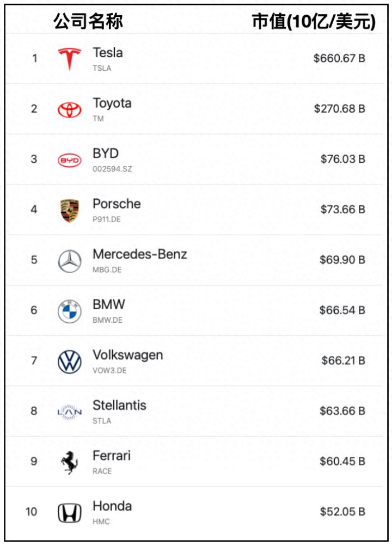The image size is (392, 546).
Task: Click the Toyota logo icon
Action: coord(70,109)
